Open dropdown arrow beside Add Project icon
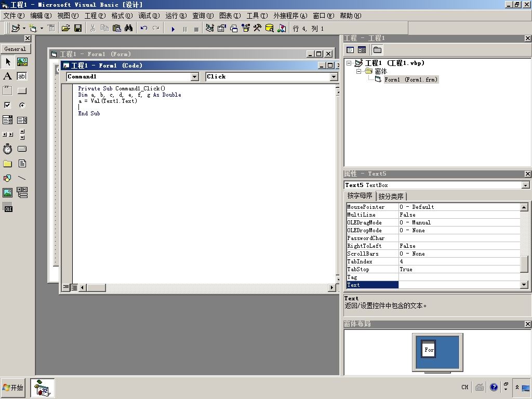This screenshot has height=399, width=532. [24, 29]
